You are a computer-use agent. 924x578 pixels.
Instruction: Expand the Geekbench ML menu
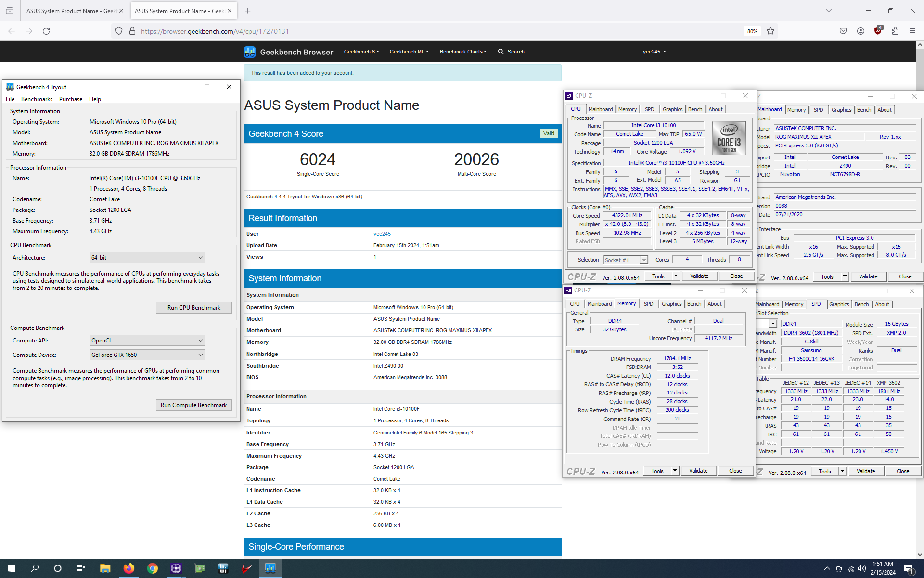tap(409, 52)
